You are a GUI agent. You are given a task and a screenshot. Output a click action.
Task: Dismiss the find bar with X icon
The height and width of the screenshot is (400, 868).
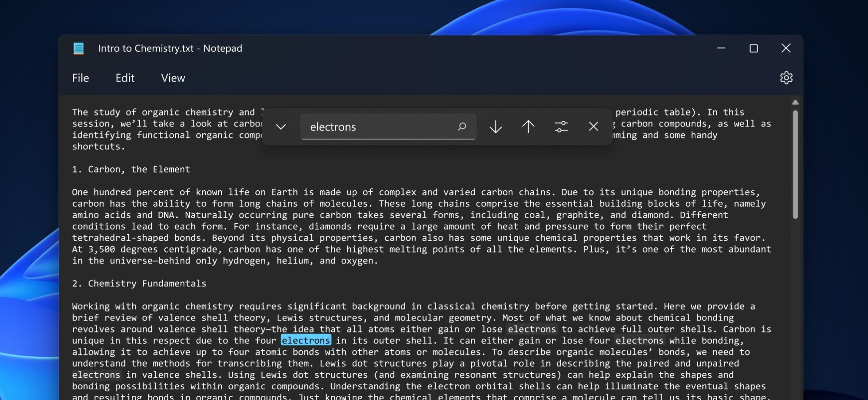593,127
